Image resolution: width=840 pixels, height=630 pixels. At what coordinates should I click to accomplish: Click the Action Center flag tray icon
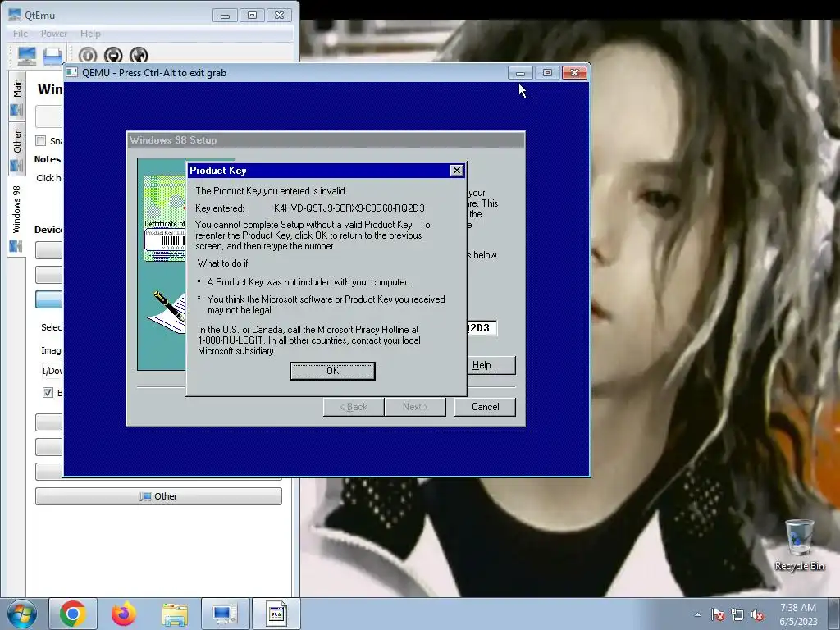coord(718,615)
